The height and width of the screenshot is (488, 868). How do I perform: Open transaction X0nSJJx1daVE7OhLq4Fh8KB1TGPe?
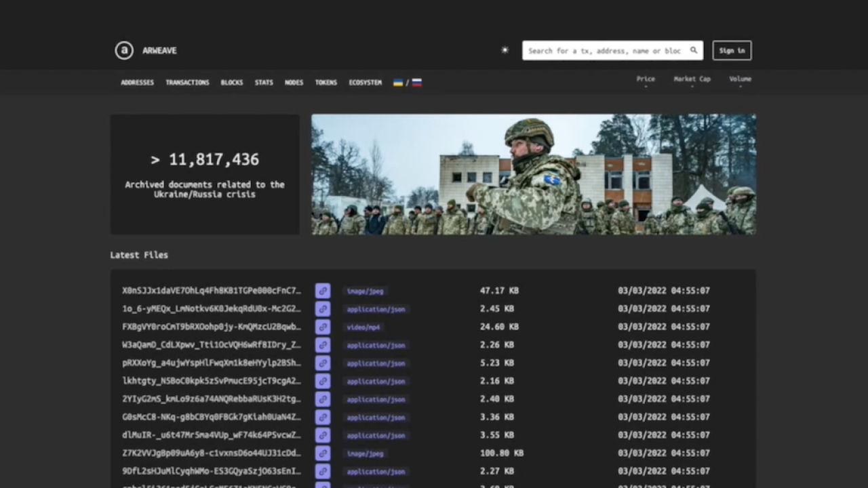click(212, 291)
